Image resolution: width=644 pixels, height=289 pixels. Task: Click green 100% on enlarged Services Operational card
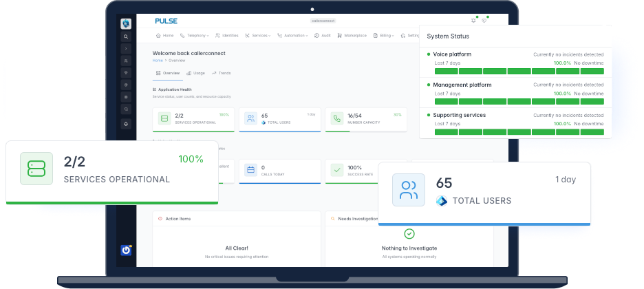pos(191,159)
